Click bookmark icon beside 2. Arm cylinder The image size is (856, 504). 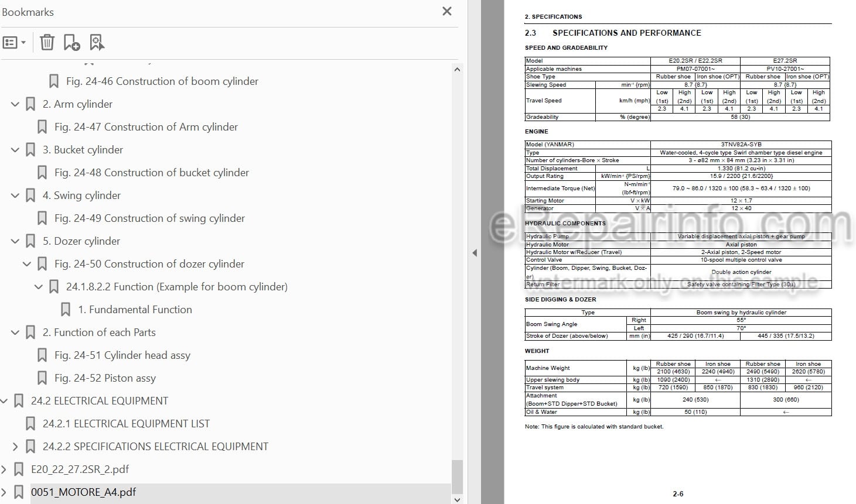coord(30,104)
